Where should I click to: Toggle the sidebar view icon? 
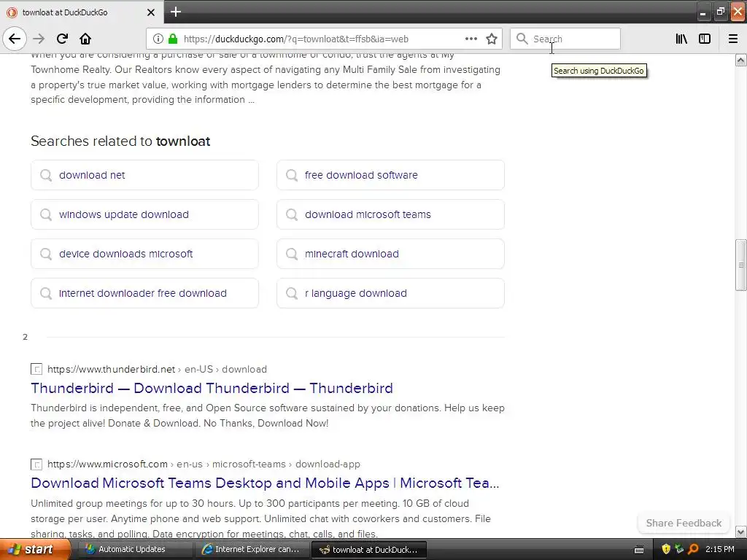[x=705, y=39]
